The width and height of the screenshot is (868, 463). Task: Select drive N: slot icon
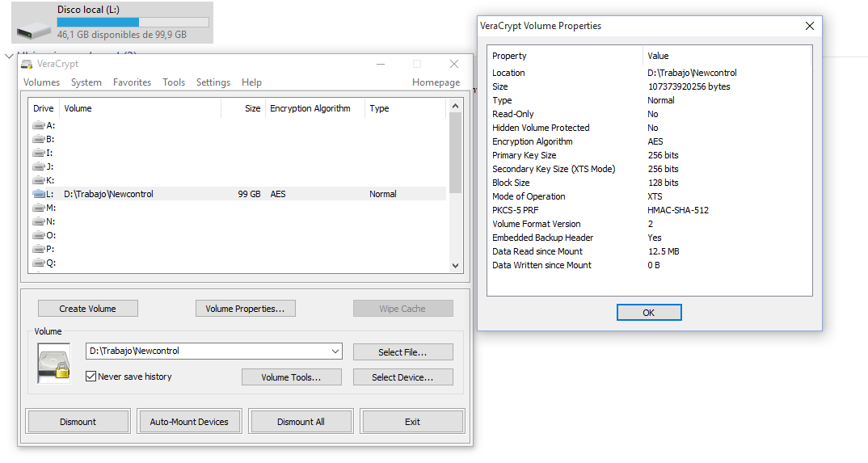click(38, 222)
